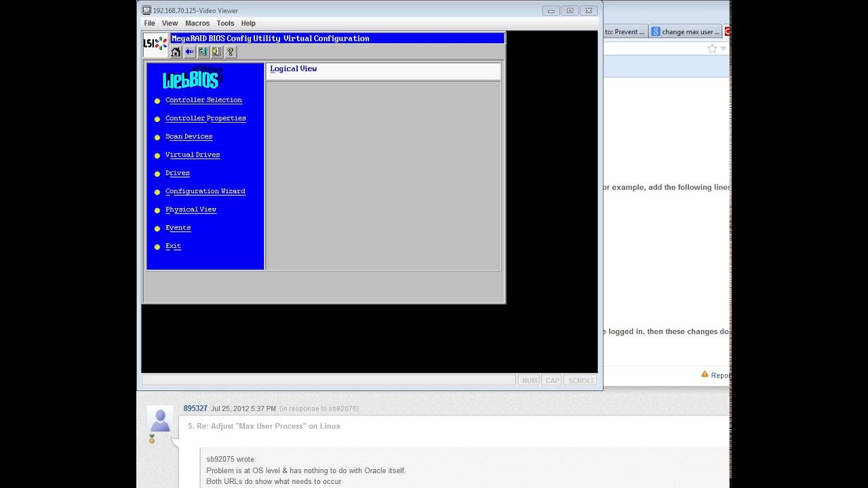Click the question mark help icon
The image size is (868, 488).
(230, 52)
